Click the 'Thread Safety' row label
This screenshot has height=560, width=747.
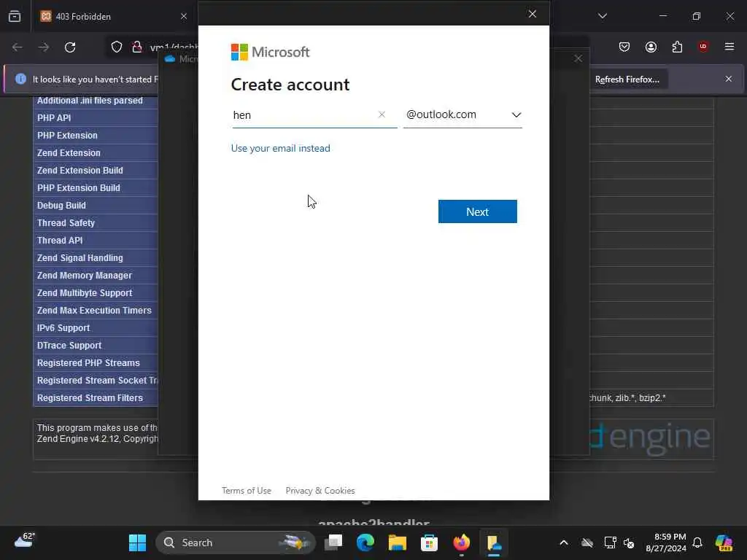tap(66, 223)
